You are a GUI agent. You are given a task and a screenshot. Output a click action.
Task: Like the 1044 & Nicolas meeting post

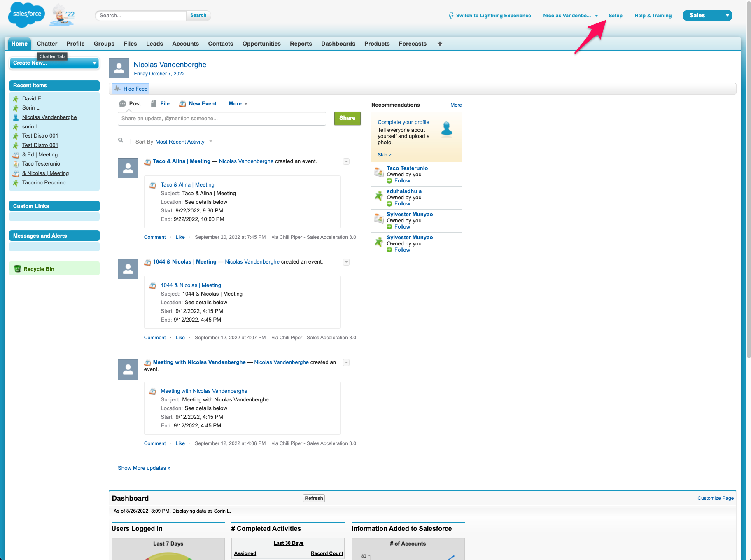tap(180, 338)
